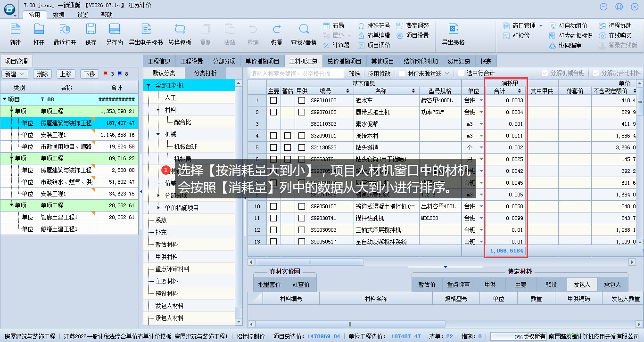Open 项目调价 tool

[x=374, y=46]
